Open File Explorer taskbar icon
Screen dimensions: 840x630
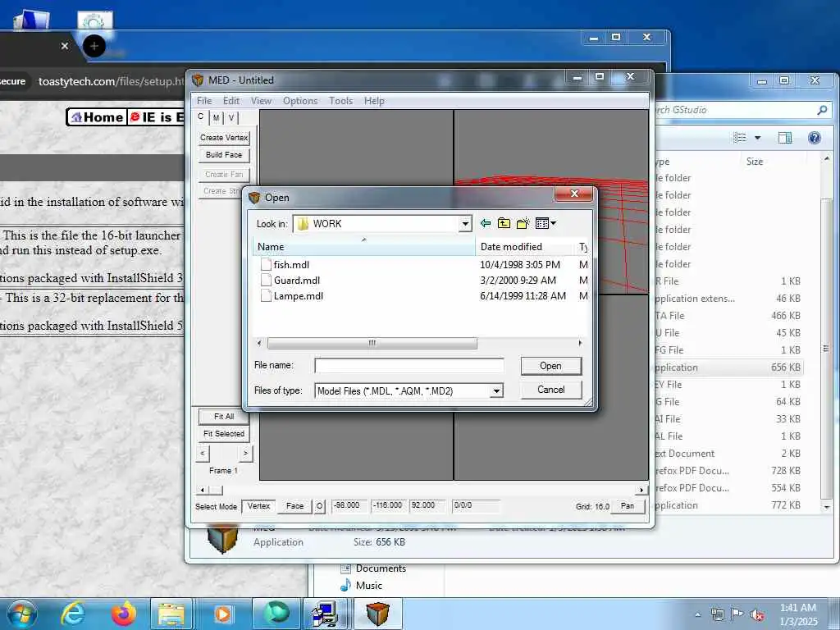click(171, 614)
